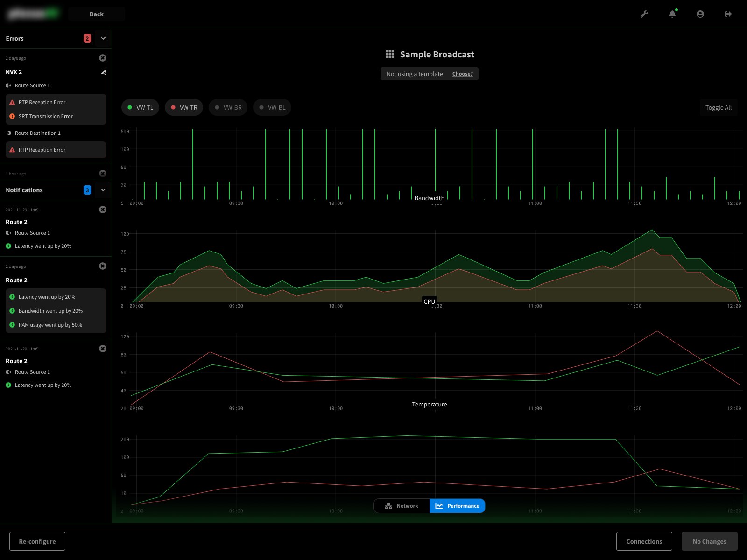Screen dimensions: 747x560
Task: Open the notifications bell icon
Action: 672,14
